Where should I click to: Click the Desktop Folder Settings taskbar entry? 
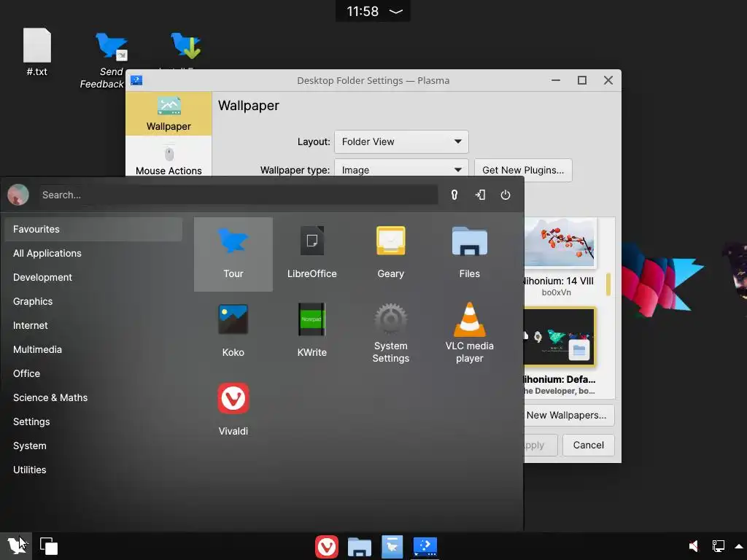click(x=425, y=546)
